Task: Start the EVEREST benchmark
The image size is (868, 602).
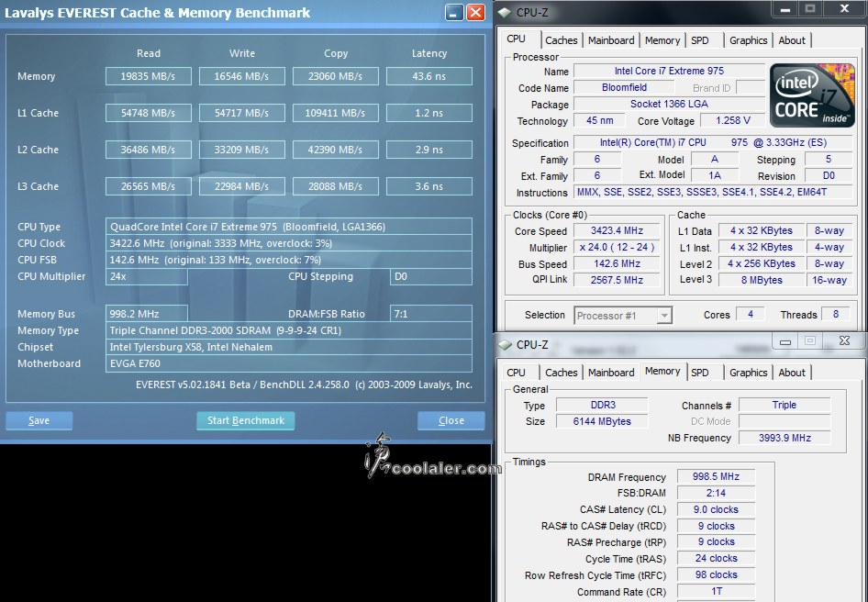Action: [245, 420]
